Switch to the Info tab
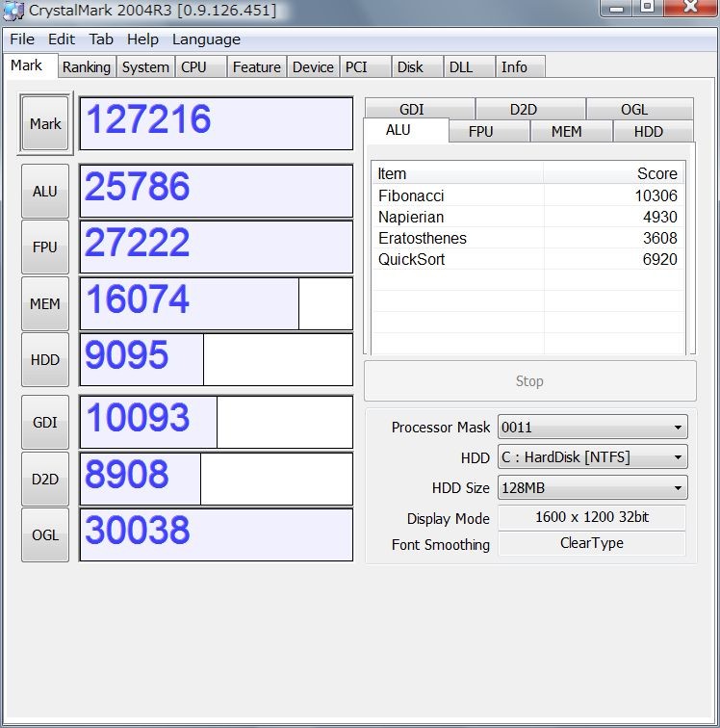The width and height of the screenshot is (720, 728). [520, 67]
